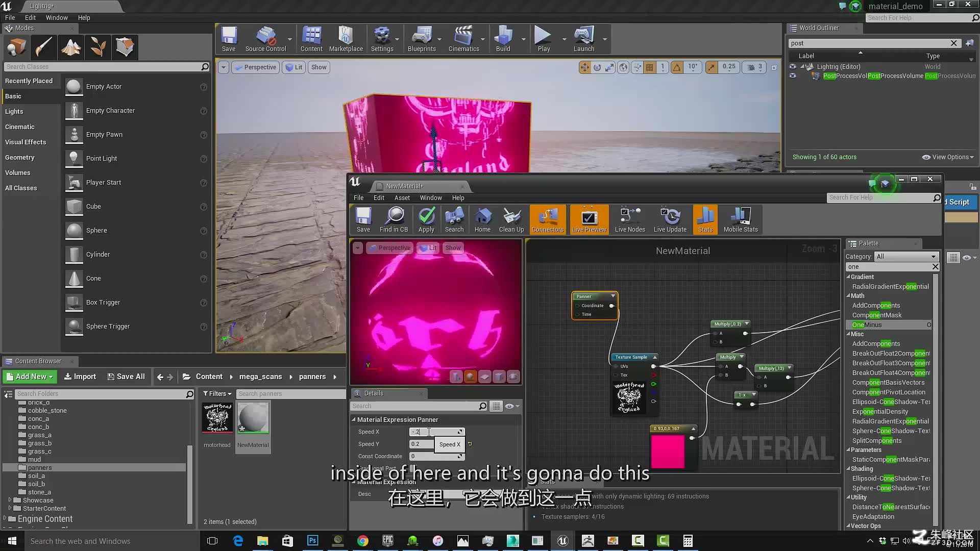The image size is (980, 551).
Task: Toggle visibility of PostProcessVolume in outliner
Action: [x=793, y=76]
